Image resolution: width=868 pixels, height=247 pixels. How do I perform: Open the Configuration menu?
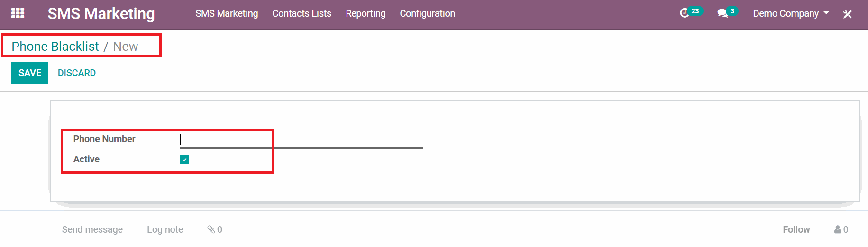[x=427, y=13]
